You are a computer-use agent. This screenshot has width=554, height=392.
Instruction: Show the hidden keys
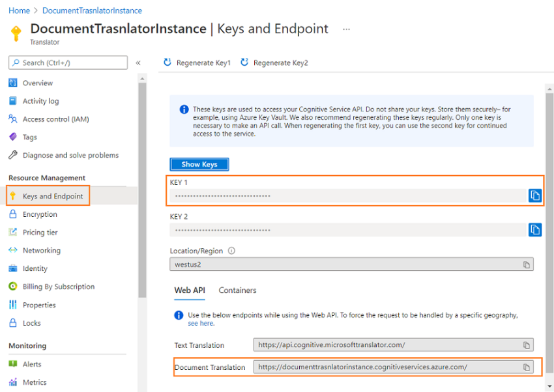[x=199, y=164]
